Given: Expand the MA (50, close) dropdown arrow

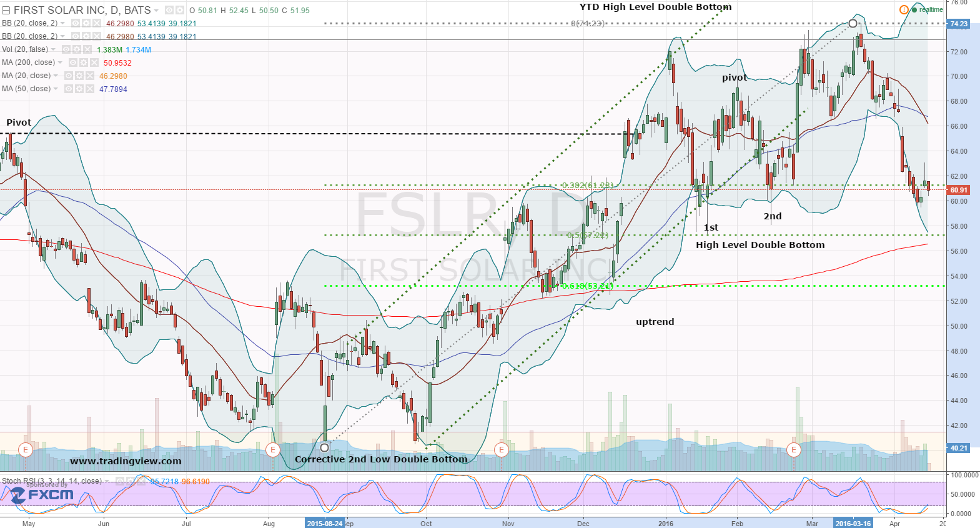Looking at the screenshot, I should click(x=56, y=89).
